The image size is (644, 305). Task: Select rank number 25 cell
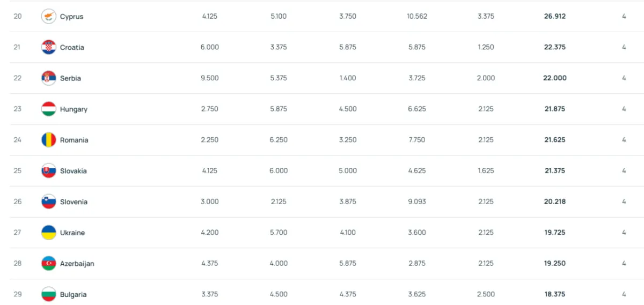click(x=18, y=171)
